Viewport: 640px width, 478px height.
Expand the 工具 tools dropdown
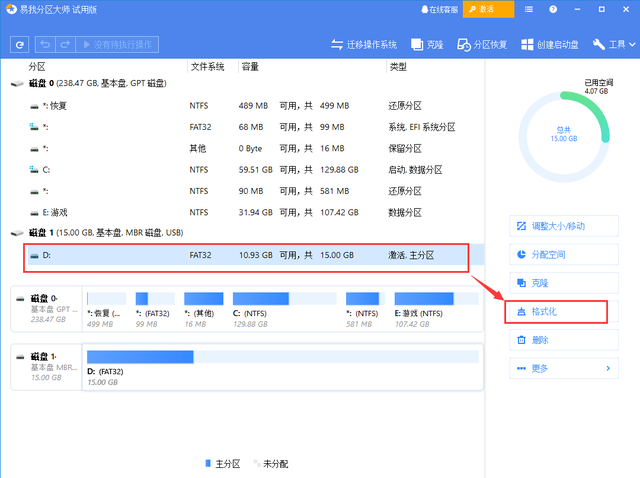(x=614, y=45)
